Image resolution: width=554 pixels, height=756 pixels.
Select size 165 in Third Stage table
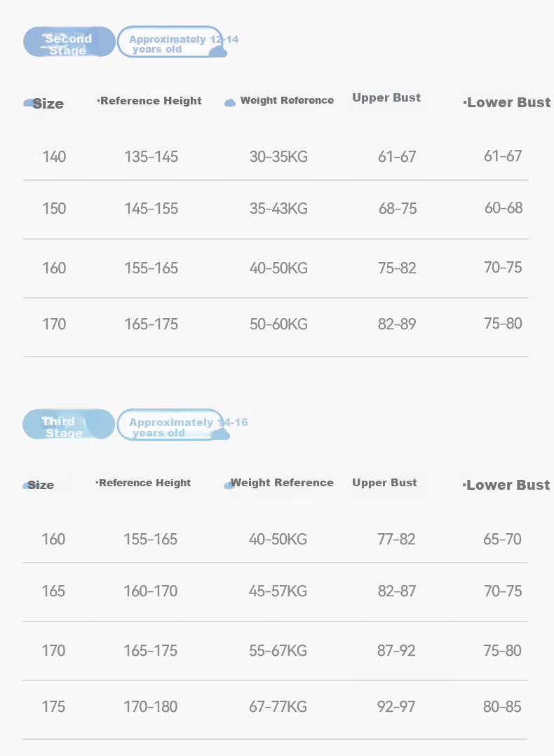53,591
